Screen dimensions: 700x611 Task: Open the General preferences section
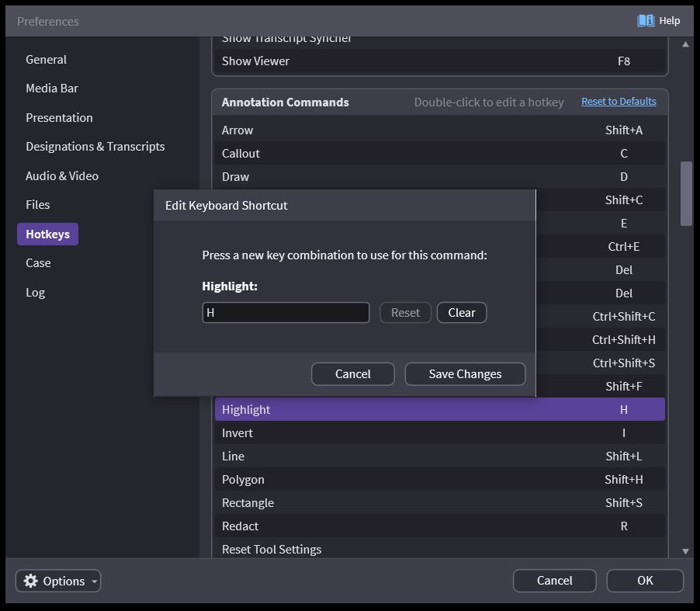pos(46,60)
